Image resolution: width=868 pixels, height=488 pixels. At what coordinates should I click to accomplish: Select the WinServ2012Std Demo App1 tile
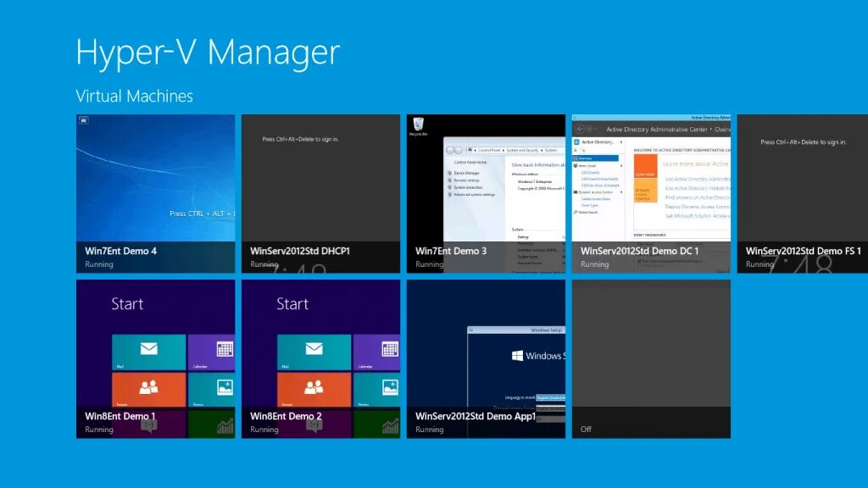tap(486, 358)
